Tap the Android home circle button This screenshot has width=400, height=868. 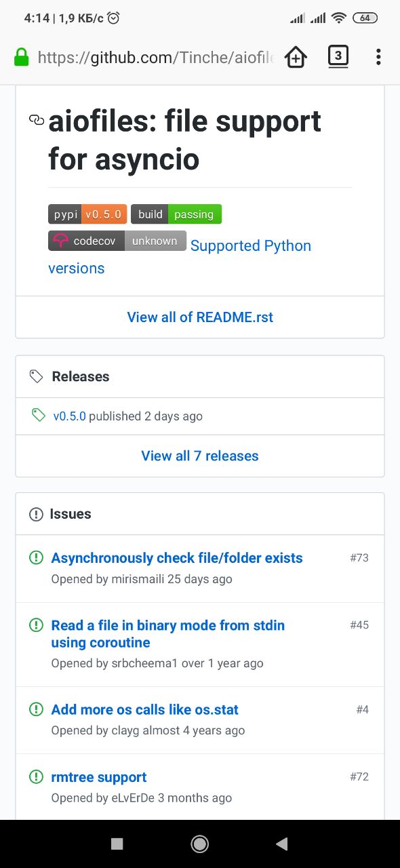[200, 844]
